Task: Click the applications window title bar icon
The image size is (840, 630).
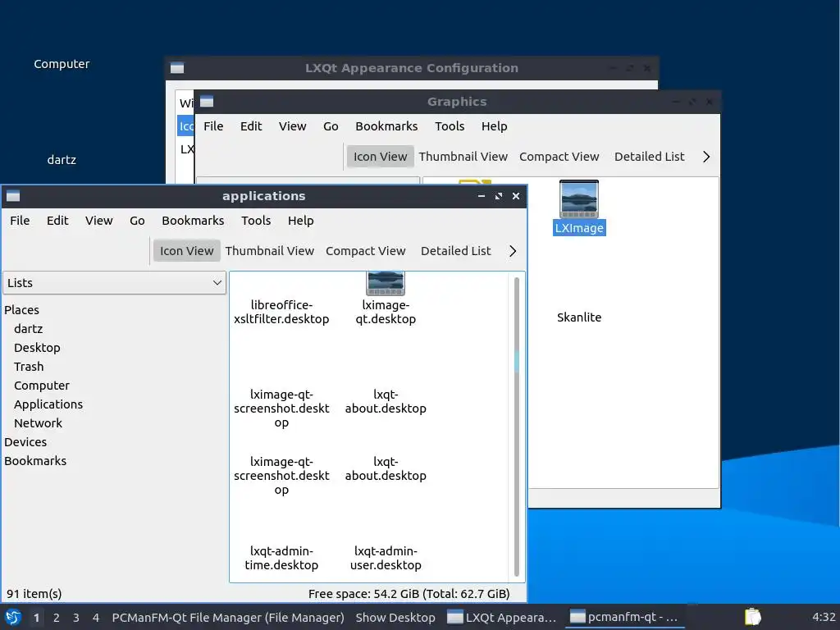Action: (13, 196)
